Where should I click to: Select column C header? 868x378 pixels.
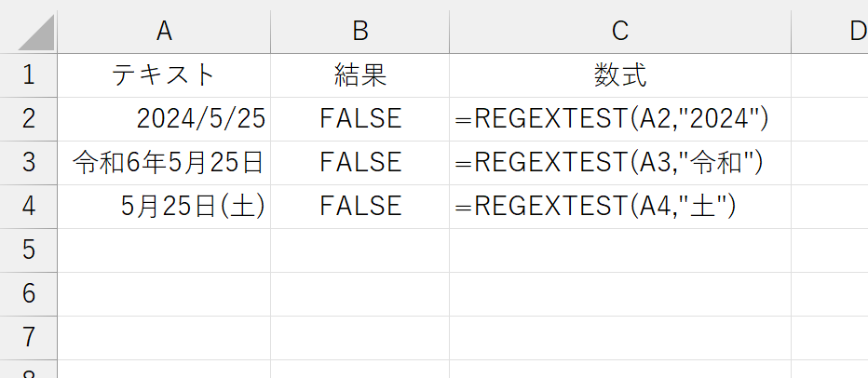(x=620, y=32)
